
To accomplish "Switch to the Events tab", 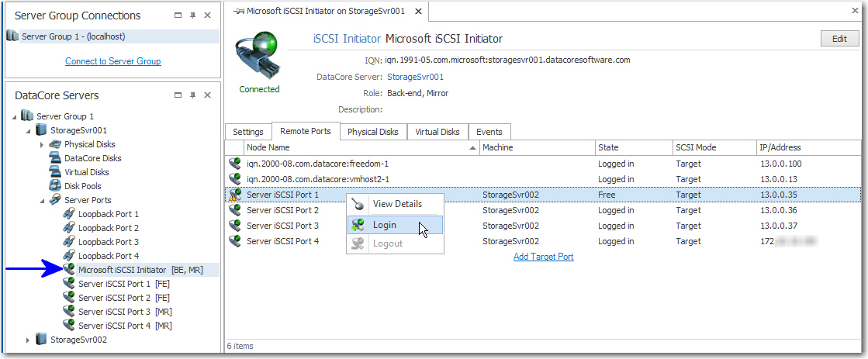I will 489,132.
